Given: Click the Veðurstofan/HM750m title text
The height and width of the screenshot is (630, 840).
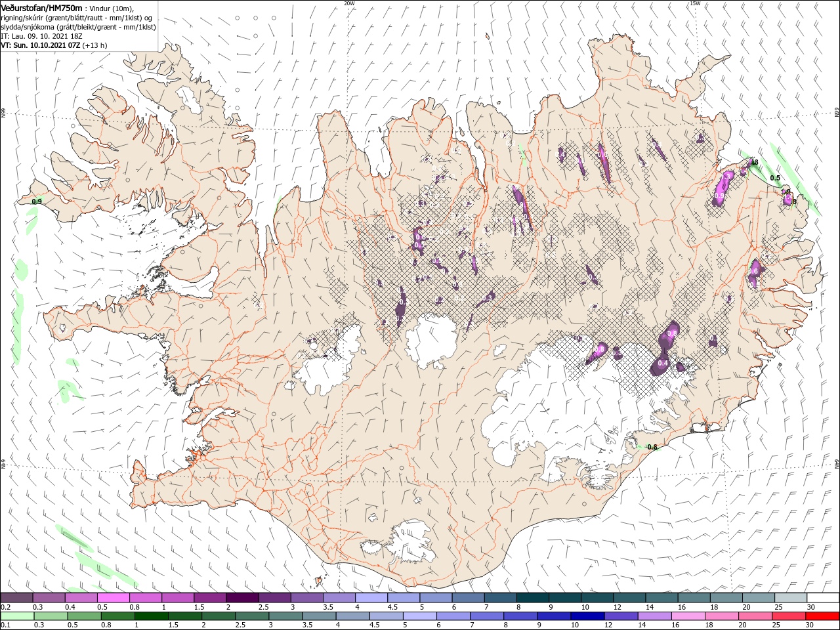Looking at the screenshot, I should coord(43,7).
